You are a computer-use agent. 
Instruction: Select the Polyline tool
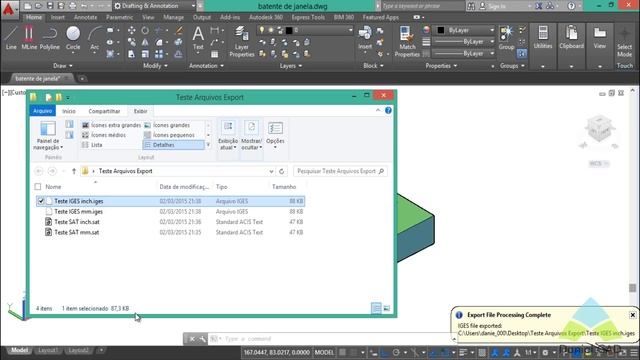pos(49,38)
